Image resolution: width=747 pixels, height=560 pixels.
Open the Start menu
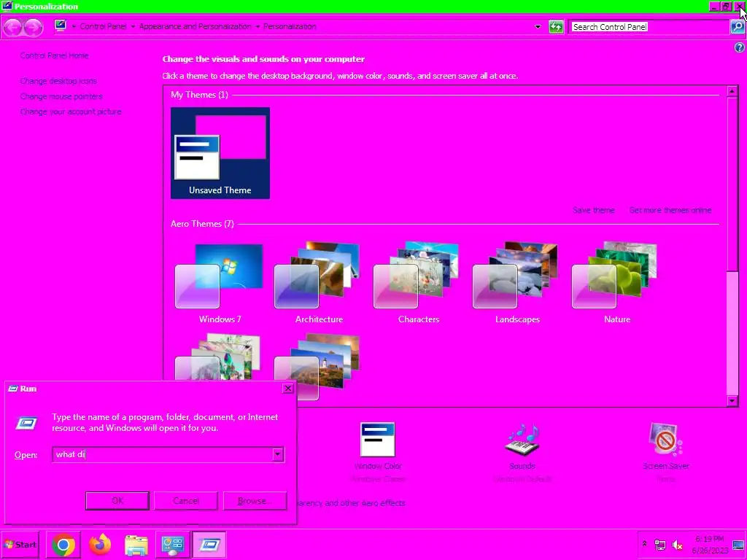pos(20,545)
